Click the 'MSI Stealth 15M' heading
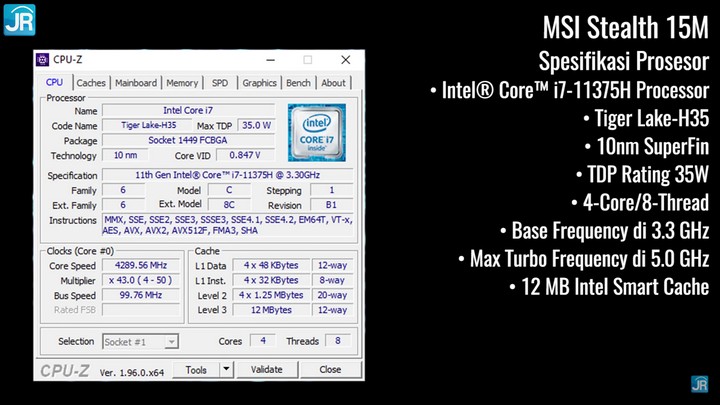The image size is (720, 405). (626, 27)
